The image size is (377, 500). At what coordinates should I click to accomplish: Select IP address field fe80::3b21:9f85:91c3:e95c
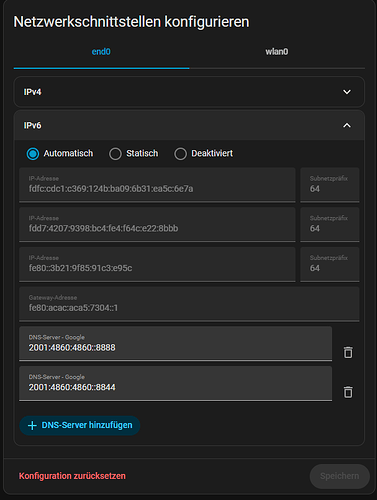pyautogui.click(x=157, y=264)
